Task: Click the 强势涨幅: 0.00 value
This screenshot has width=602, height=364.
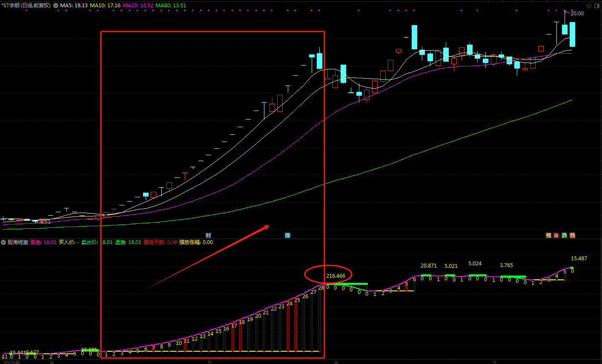Action: [196, 242]
